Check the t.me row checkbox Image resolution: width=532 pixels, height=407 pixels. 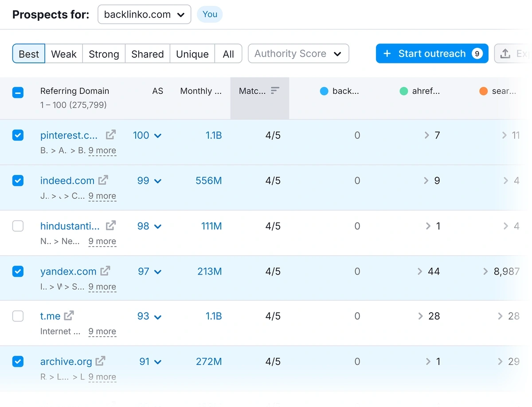tap(18, 316)
